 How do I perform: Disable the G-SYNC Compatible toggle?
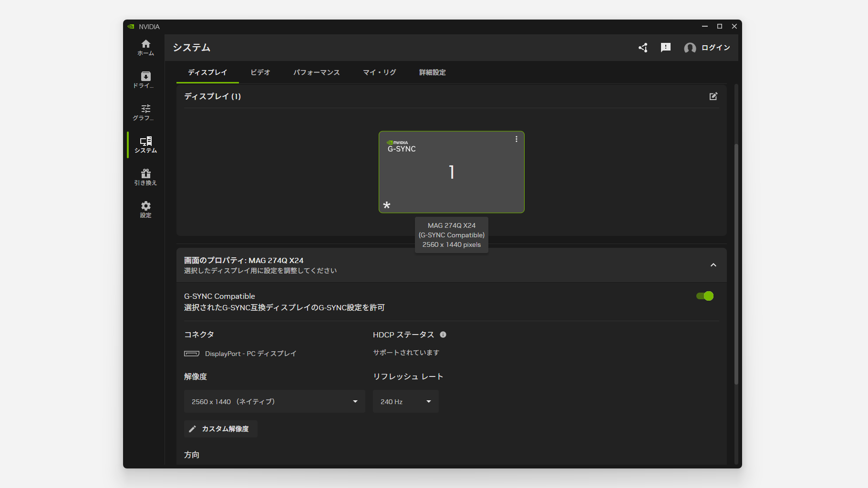705,296
